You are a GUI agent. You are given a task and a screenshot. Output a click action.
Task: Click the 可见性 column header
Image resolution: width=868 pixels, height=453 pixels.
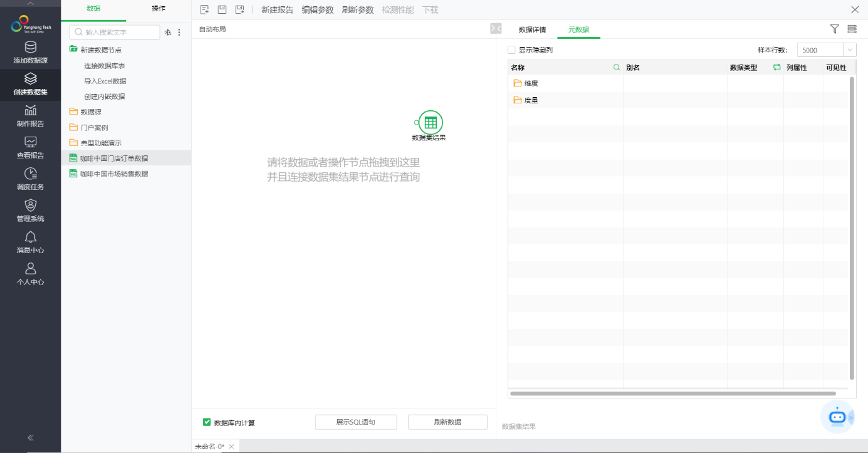pyautogui.click(x=836, y=68)
